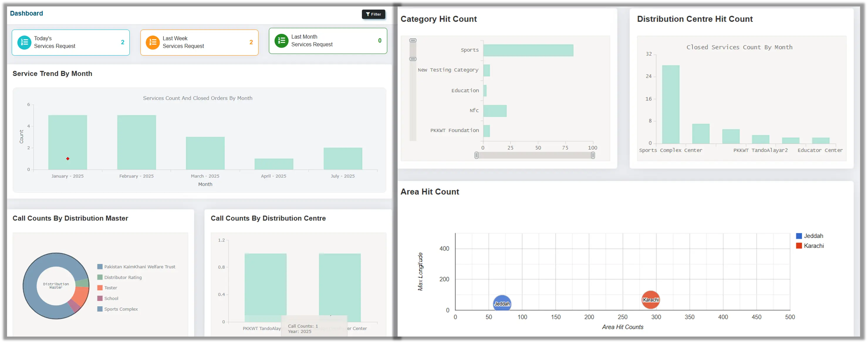Click the Filter button
The height and width of the screenshot is (343, 868).
(373, 14)
